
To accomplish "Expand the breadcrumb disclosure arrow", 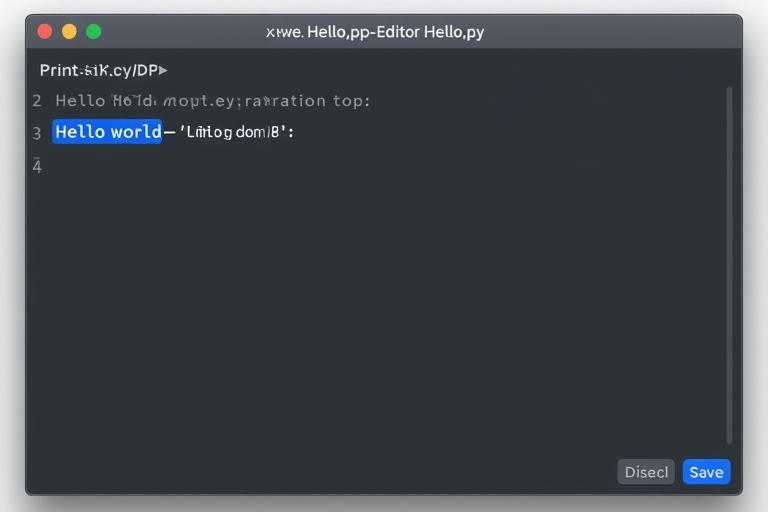I will pos(163,71).
